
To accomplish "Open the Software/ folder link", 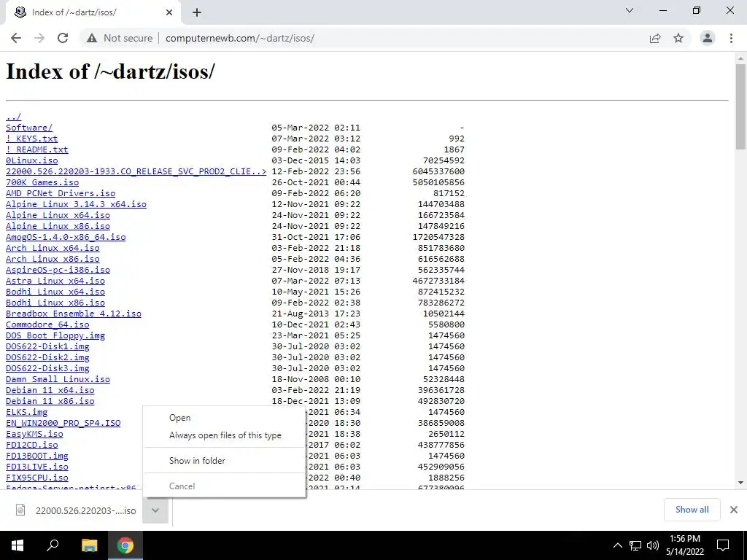I will coord(29,128).
